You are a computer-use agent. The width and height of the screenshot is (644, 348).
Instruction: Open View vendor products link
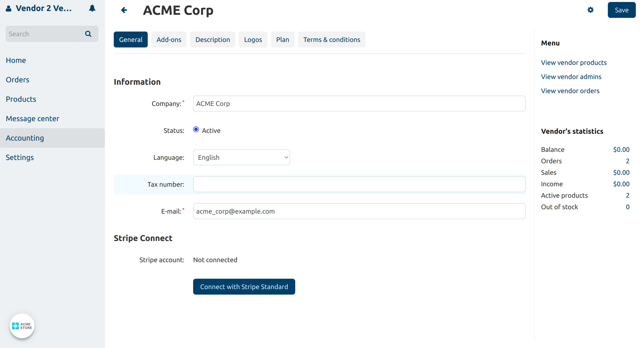(573, 62)
